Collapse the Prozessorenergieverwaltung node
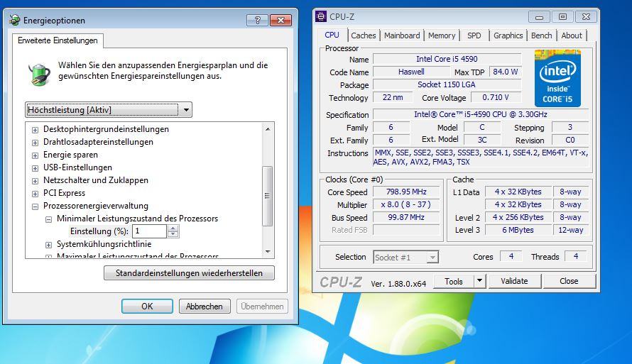 click(35, 206)
